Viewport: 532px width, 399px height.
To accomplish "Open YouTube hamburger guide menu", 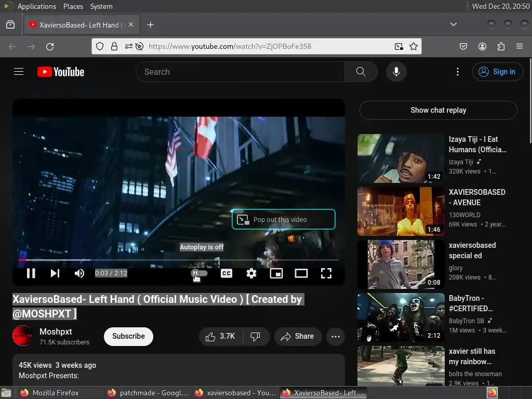I will [x=19, y=72].
